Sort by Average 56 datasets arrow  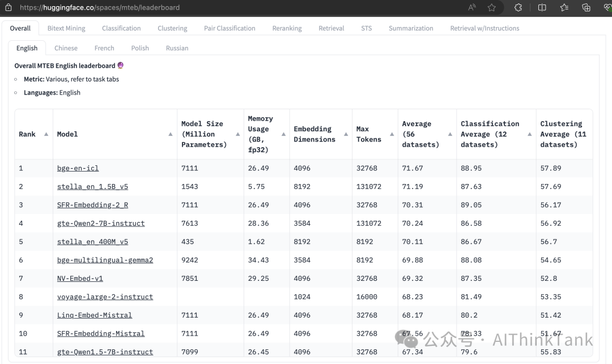pos(450,134)
